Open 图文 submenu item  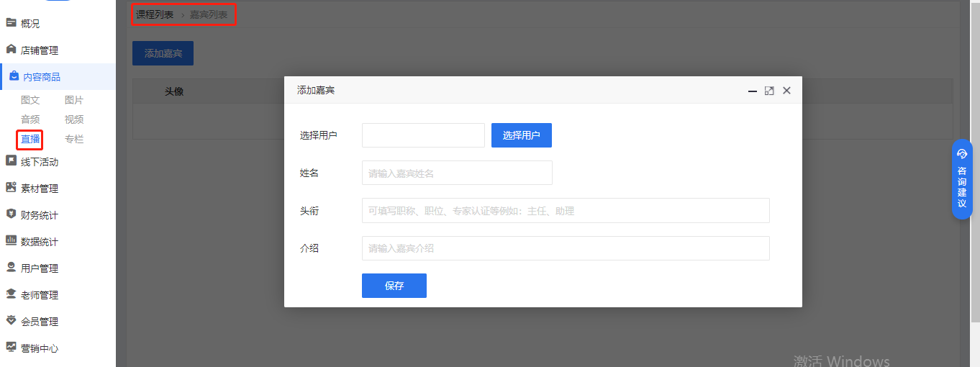[30, 100]
